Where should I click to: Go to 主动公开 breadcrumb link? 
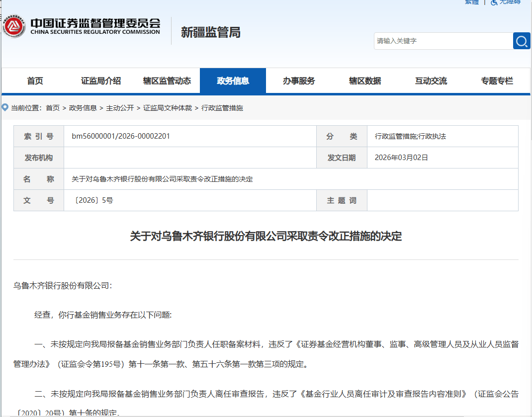(120, 108)
